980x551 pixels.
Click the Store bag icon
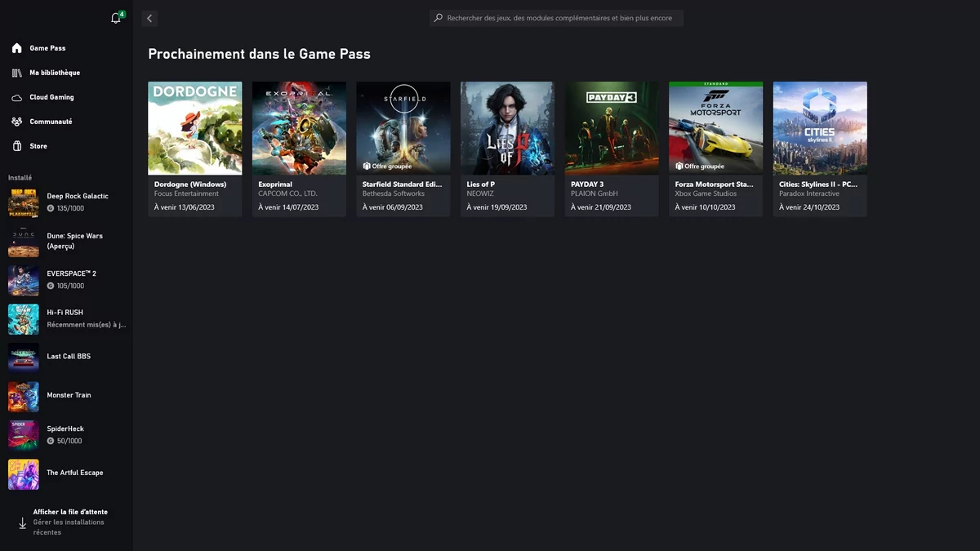(16, 146)
